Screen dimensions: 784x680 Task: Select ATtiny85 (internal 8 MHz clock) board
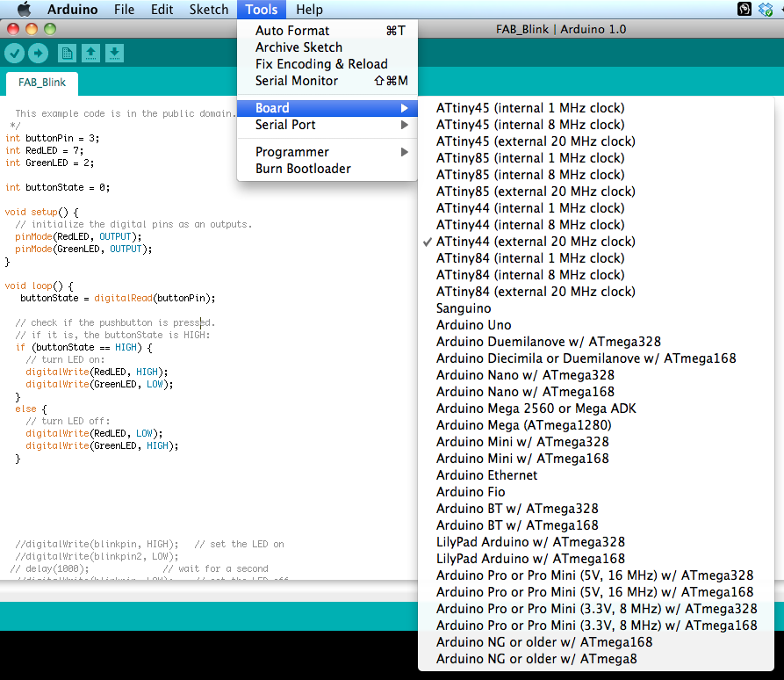pos(595,175)
